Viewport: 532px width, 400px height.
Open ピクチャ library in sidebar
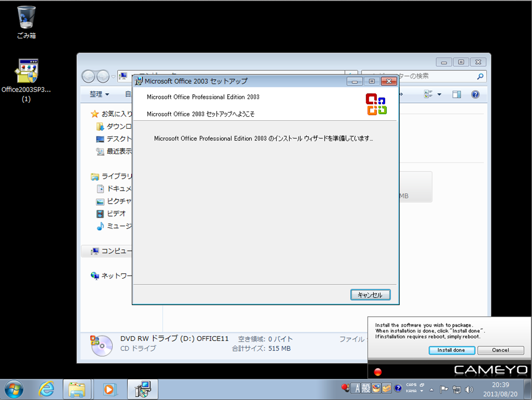click(114, 201)
